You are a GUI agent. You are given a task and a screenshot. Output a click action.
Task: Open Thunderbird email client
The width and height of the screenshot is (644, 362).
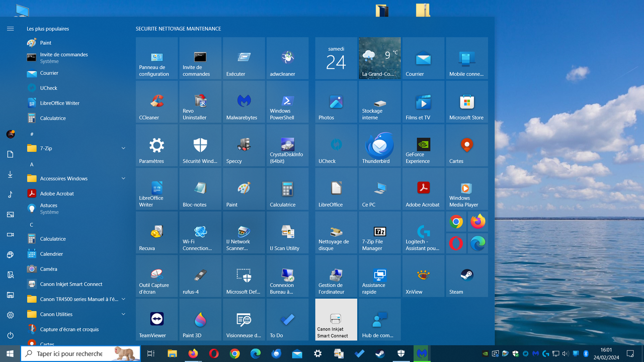point(379,146)
